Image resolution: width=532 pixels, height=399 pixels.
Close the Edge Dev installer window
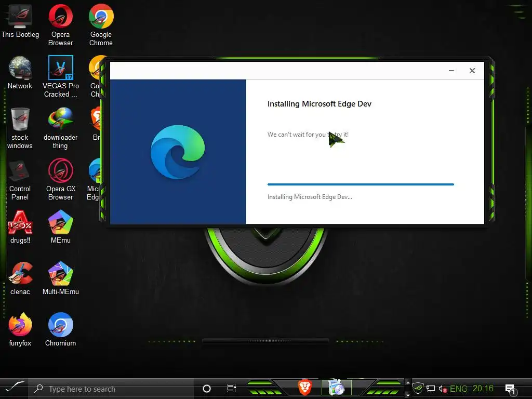click(x=472, y=71)
